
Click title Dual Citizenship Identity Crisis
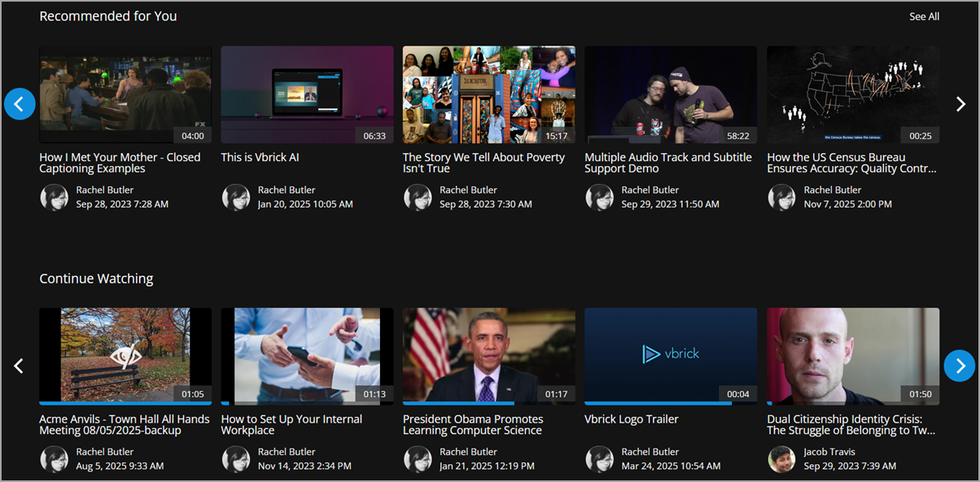coord(850,424)
